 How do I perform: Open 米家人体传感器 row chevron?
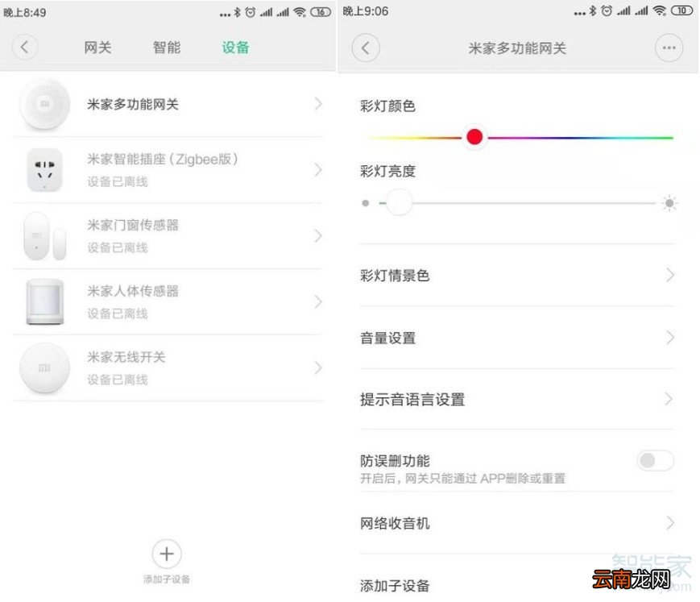318,302
